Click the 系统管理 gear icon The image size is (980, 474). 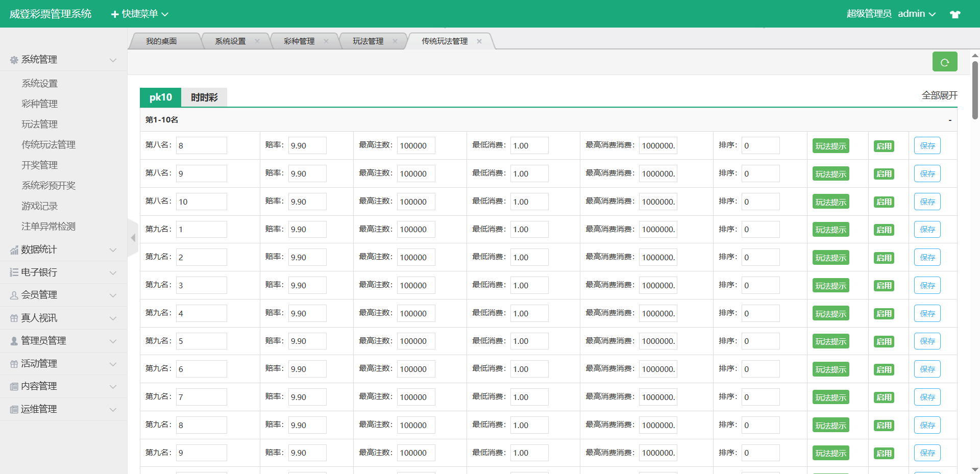click(14, 60)
